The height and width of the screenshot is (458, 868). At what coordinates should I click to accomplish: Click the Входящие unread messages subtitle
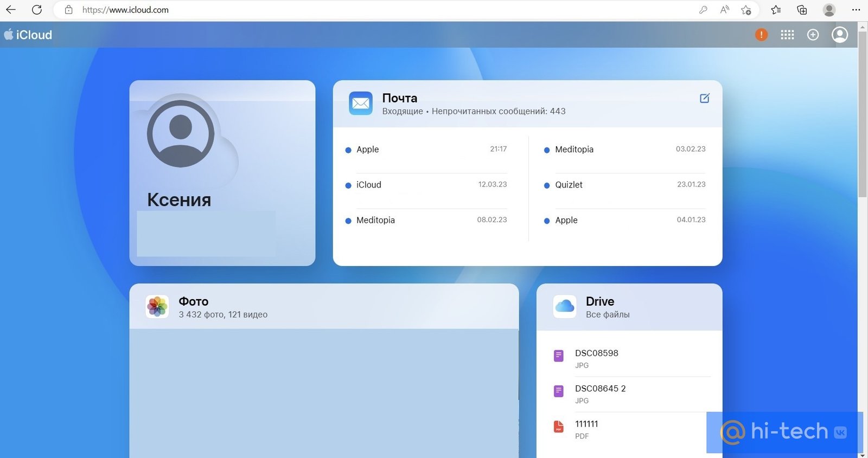coord(474,111)
